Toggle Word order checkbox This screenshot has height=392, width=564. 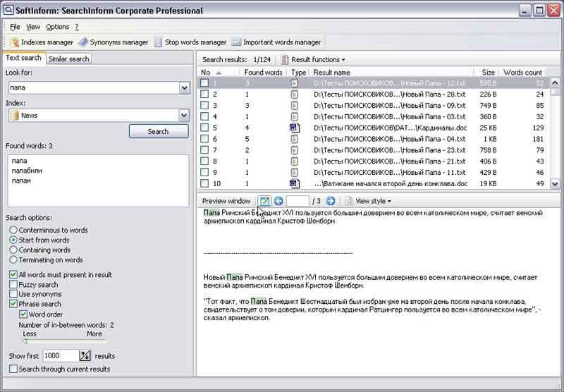[23, 314]
